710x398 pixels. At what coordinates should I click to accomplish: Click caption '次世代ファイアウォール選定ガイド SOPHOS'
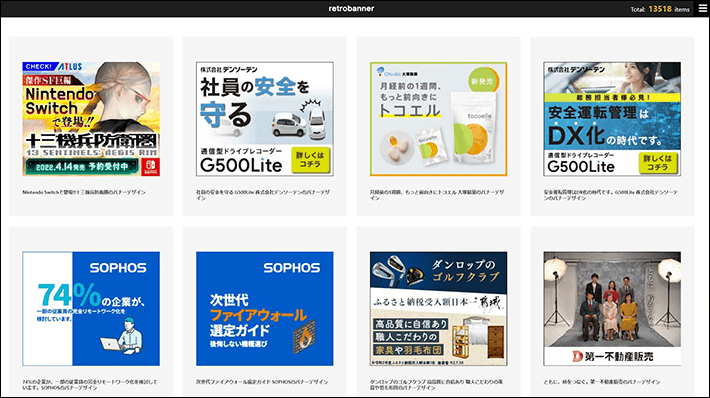coord(262,382)
